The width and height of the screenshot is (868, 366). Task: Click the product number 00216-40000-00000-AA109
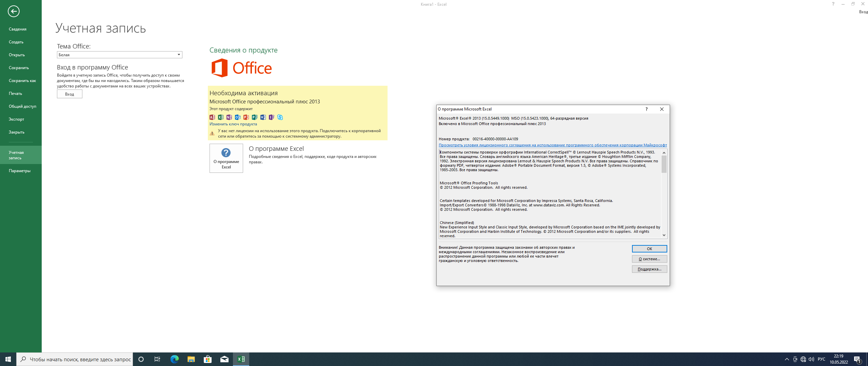click(x=495, y=139)
